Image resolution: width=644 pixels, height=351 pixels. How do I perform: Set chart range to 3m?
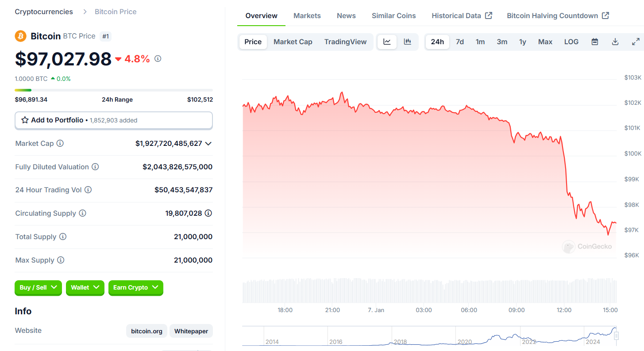point(502,42)
